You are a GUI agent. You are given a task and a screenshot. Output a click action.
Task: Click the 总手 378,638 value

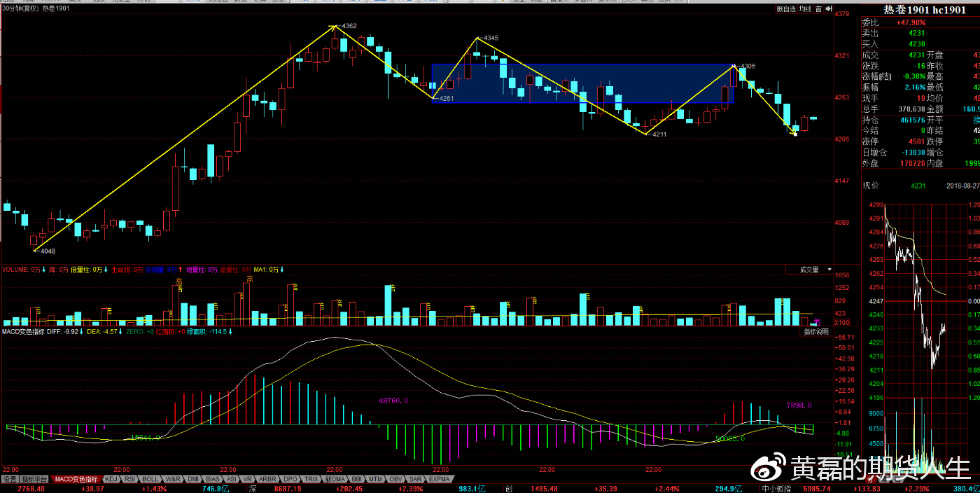tap(911, 109)
